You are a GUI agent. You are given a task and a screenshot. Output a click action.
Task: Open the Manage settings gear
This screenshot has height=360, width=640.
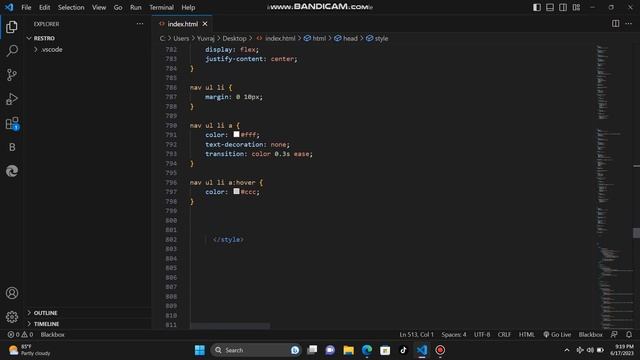click(12, 317)
